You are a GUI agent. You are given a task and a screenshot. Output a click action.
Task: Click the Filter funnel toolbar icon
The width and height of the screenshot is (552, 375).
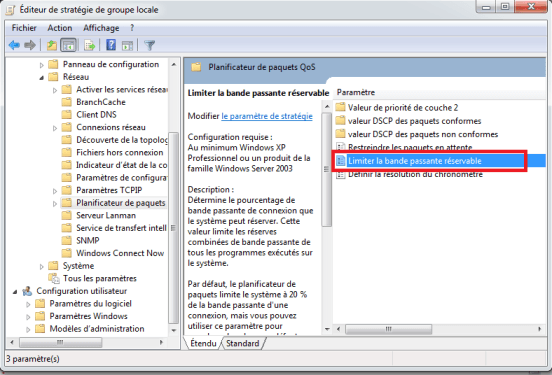coord(150,45)
